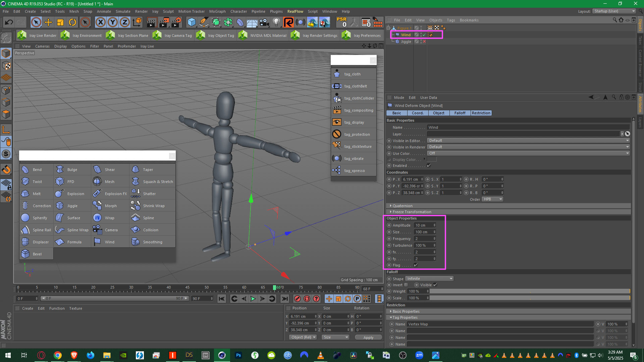Switch to the Falloff tab
Screen dimensions: 644x362
pos(460,113)
